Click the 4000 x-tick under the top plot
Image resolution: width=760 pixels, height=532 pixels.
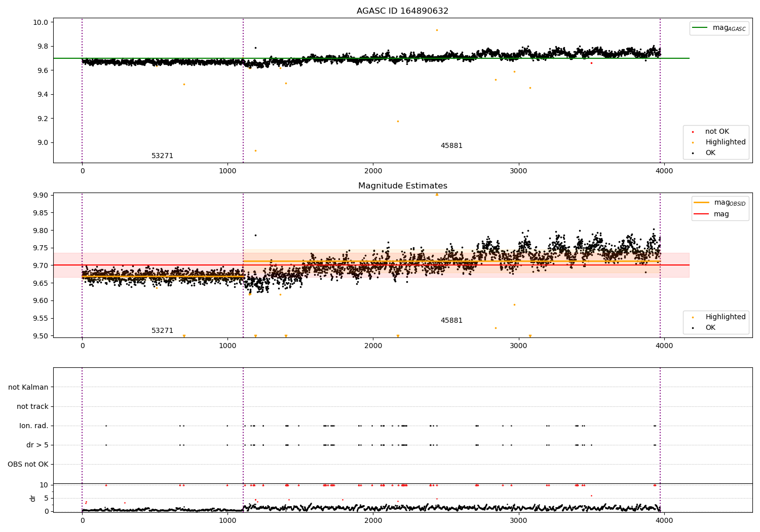[664, 171]
